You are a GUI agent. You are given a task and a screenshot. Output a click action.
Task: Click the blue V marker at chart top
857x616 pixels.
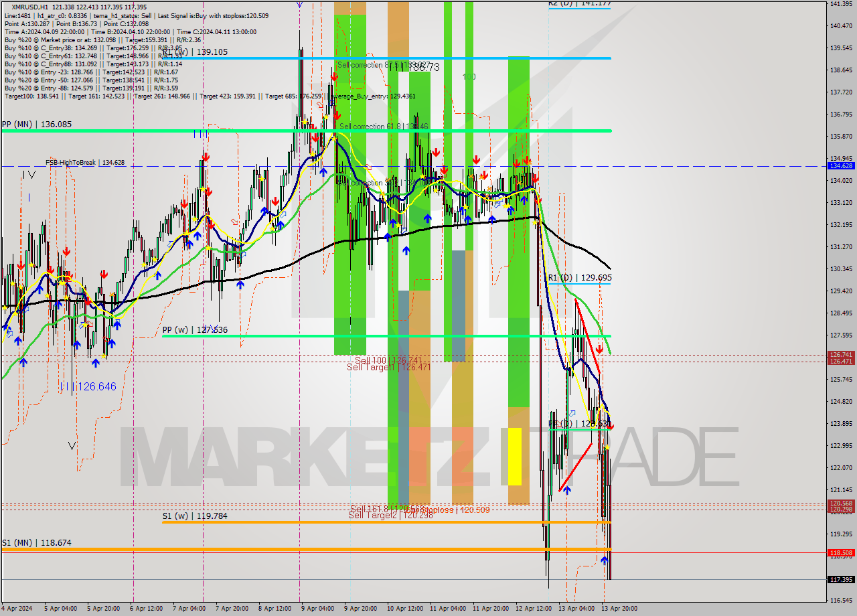(299, 4)
